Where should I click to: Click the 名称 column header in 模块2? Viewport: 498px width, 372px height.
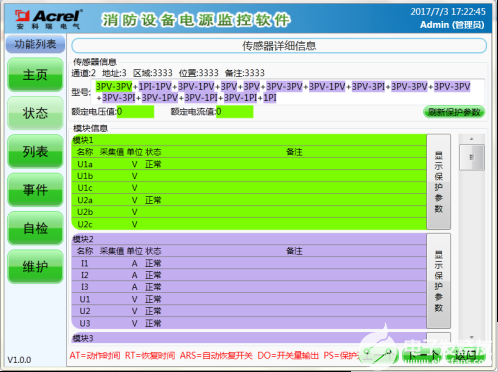[x=85, y=251]
